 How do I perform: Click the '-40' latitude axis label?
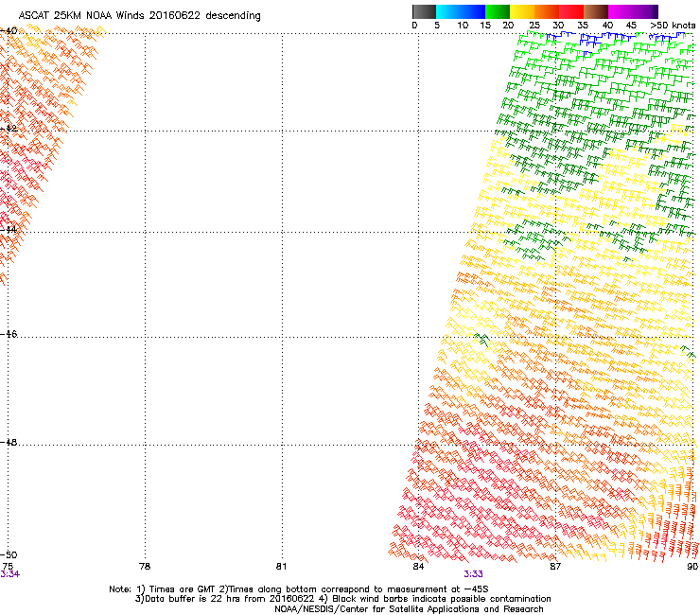9,31
